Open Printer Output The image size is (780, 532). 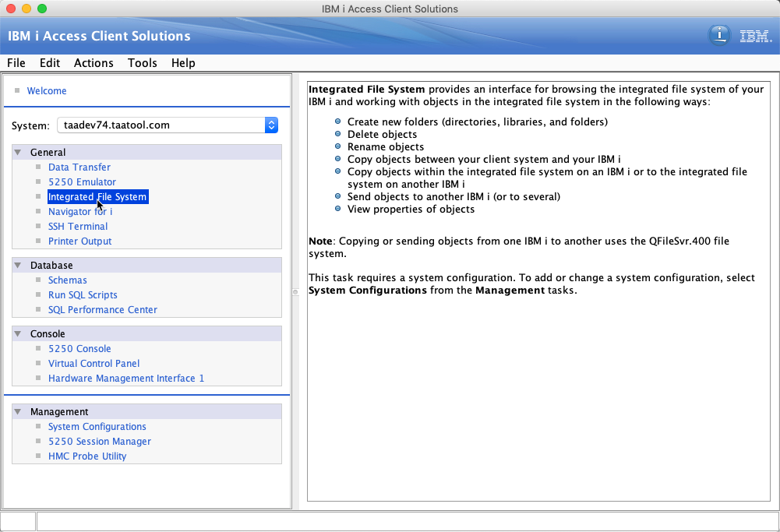click(80, 241)
